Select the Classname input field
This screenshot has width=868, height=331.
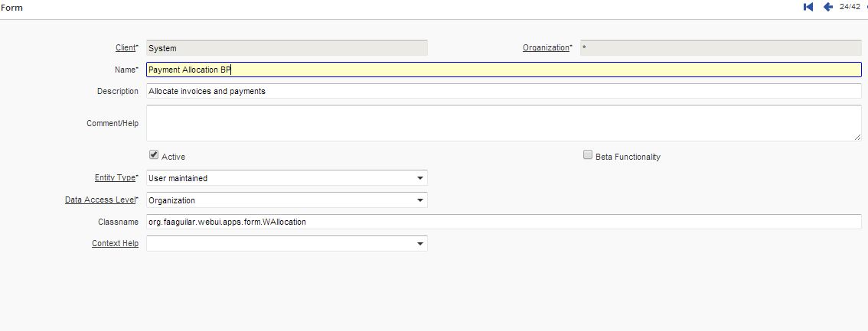coord(503,222)
